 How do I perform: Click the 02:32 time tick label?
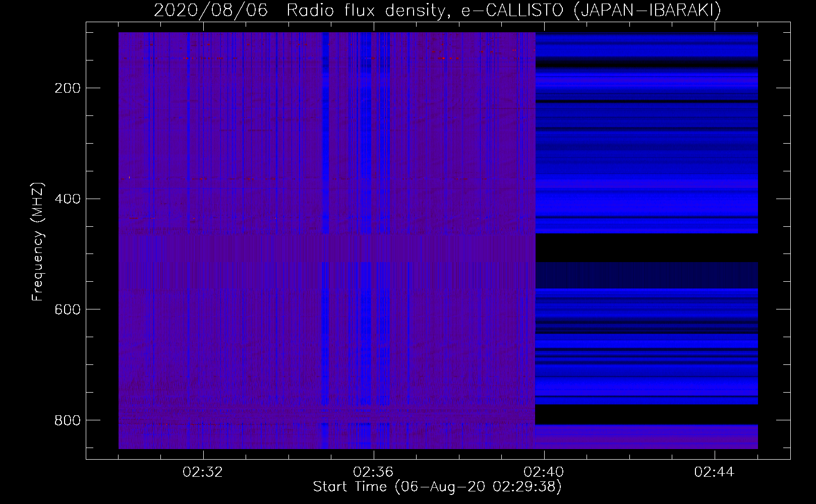tap(203, 472)
